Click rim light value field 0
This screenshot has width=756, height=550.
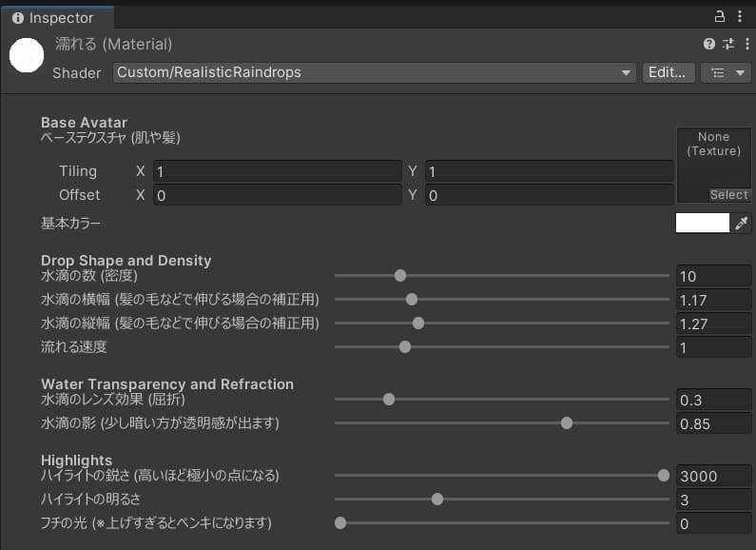pos(713,523)
